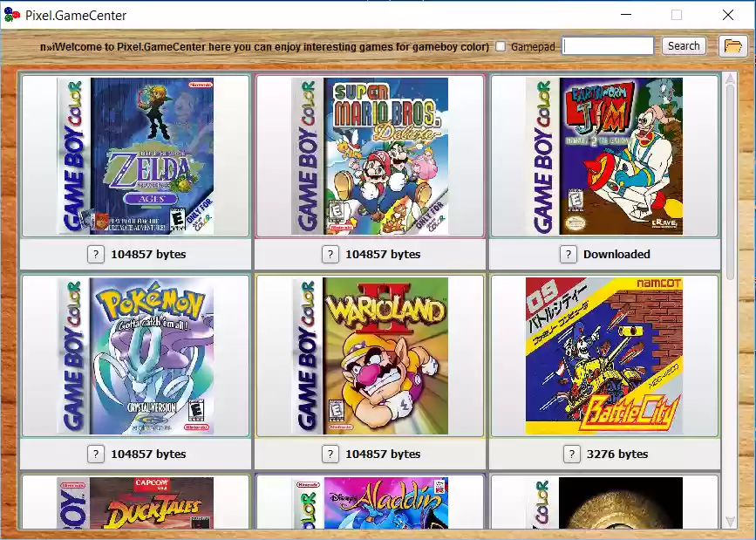The width and height of the screenshot is (756, 540).
Task: Click help icon under Super Mario Bros
Action: click(330, 255)
